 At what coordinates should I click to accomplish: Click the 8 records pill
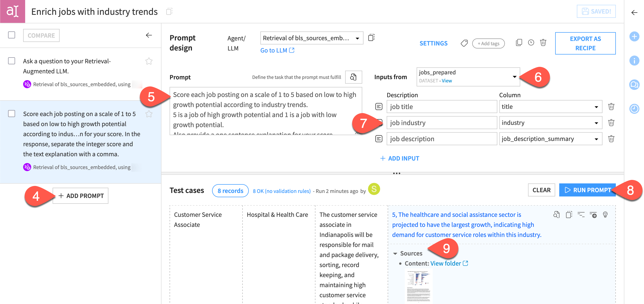click(230, 191)
